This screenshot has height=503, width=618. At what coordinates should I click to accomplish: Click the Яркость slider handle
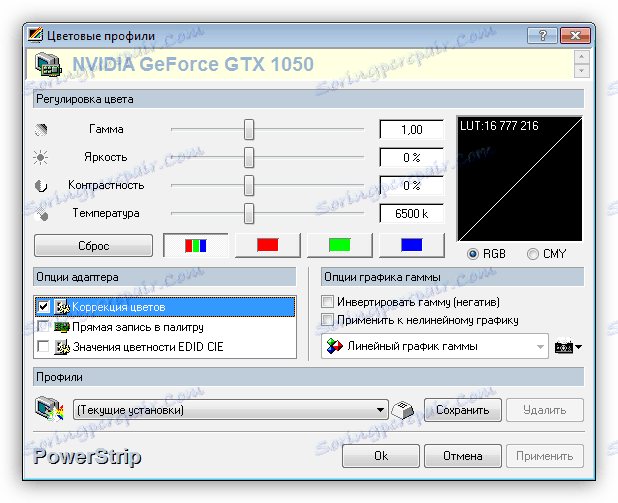tap(249, 158)
